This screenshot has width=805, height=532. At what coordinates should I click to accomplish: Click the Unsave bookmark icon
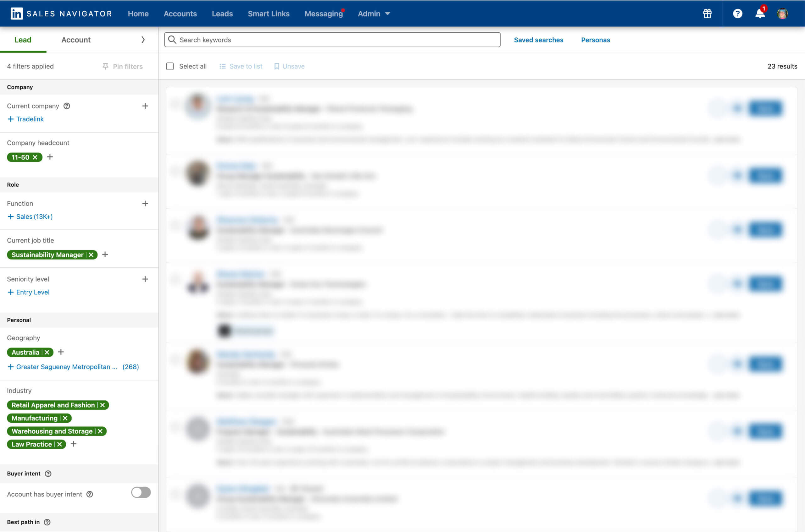pyautogui.click(x=277, y=66)
